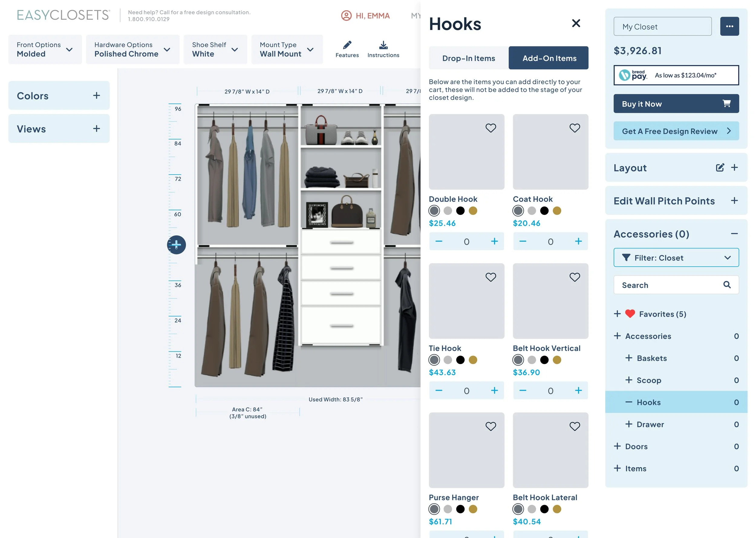Click the search magnifier in Accessories panel
The width and height of the screenshot is (756, 538).
(727, 284)
